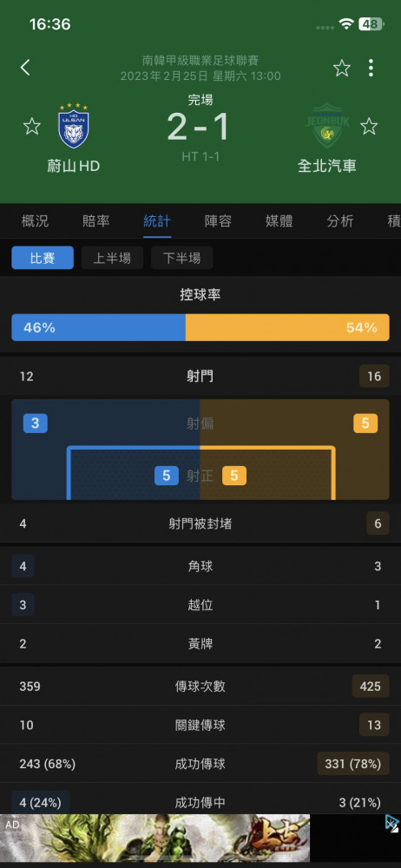This screenshot has width=401, height=868.
Task: Switch statistics to 下半場
Action: click(181, 258)
